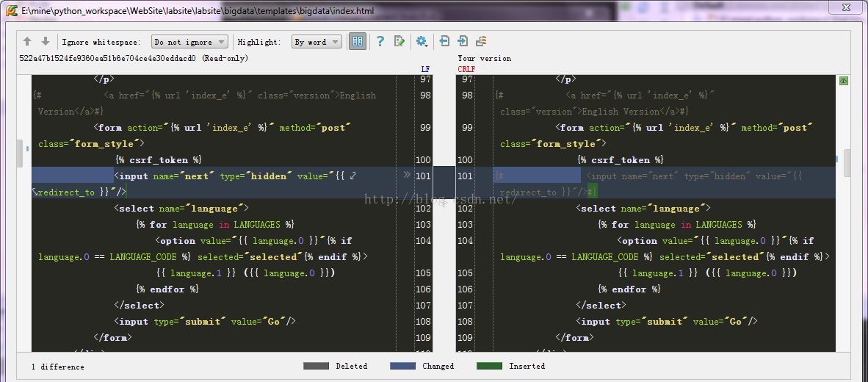The width and height of the screenshot is (868, 382).
Task: Click the CRLF line separator label
Action: tap(466, 69)
